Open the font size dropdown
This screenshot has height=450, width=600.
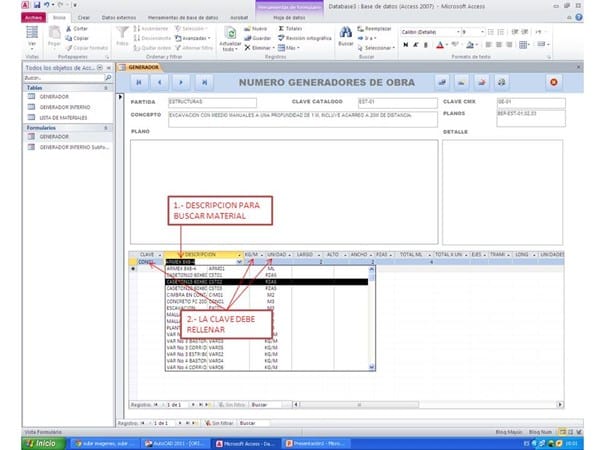pos(482,32)
